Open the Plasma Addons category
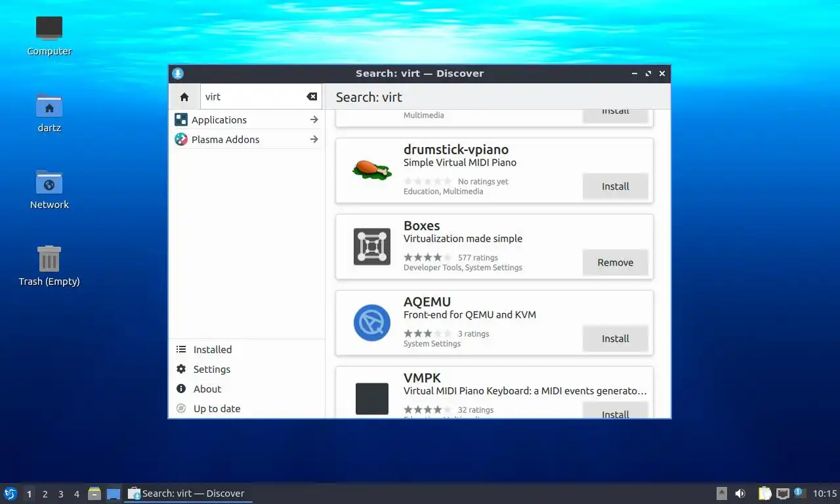The width and height of the screenshot is (840, 504). 247,139
